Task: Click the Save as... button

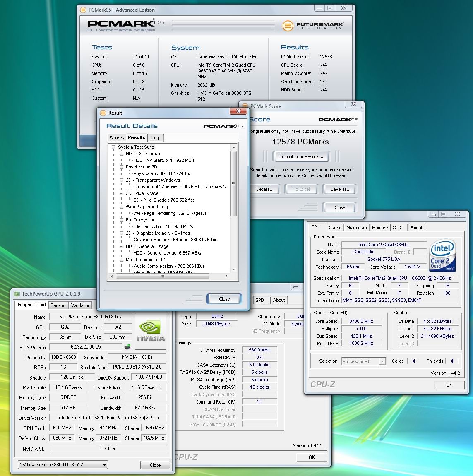Action: pyautogui.click(x=340, y=190)
